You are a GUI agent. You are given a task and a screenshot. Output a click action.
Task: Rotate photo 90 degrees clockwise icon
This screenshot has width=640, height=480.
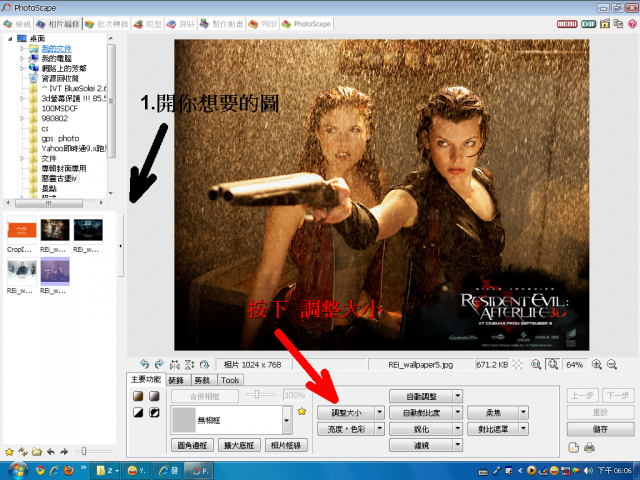(159, 364)
